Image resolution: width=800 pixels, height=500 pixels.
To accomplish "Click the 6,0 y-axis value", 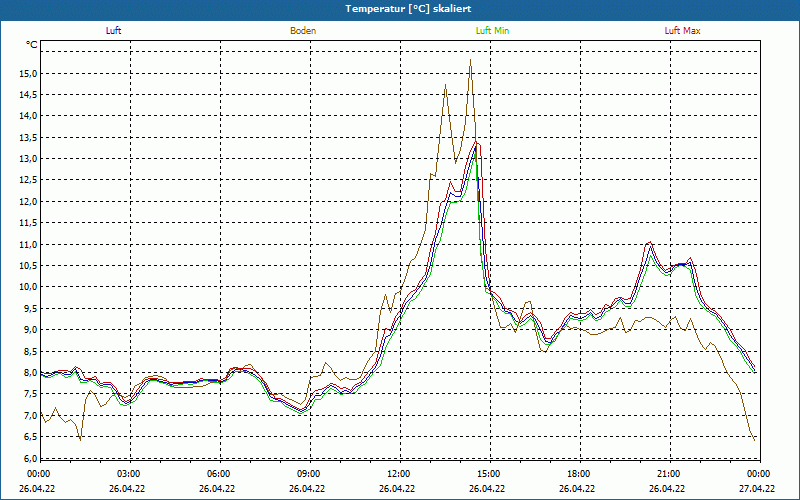I will 30,458.
